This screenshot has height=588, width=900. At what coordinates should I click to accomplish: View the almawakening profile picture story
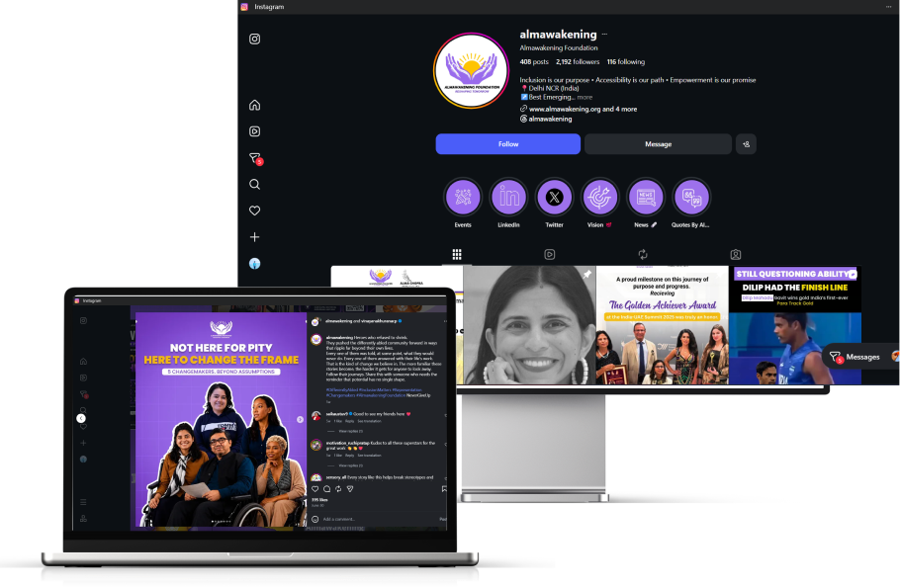click(471, 70)
